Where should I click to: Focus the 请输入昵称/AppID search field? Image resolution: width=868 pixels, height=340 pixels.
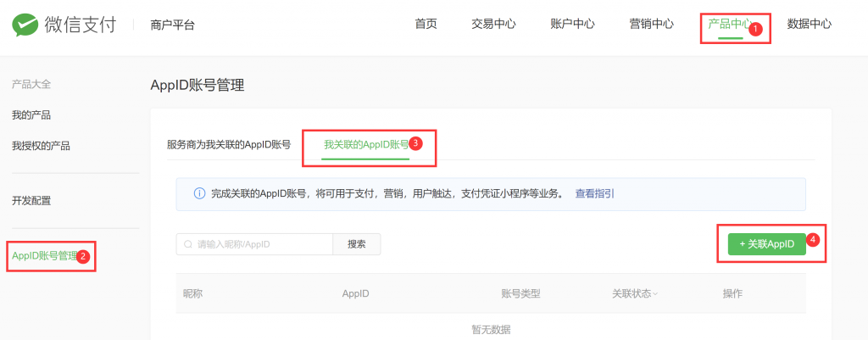pos(254,244)
